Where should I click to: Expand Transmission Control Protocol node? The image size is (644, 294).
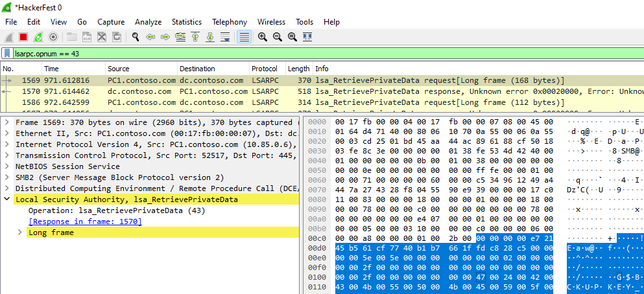tap(7, 155)
